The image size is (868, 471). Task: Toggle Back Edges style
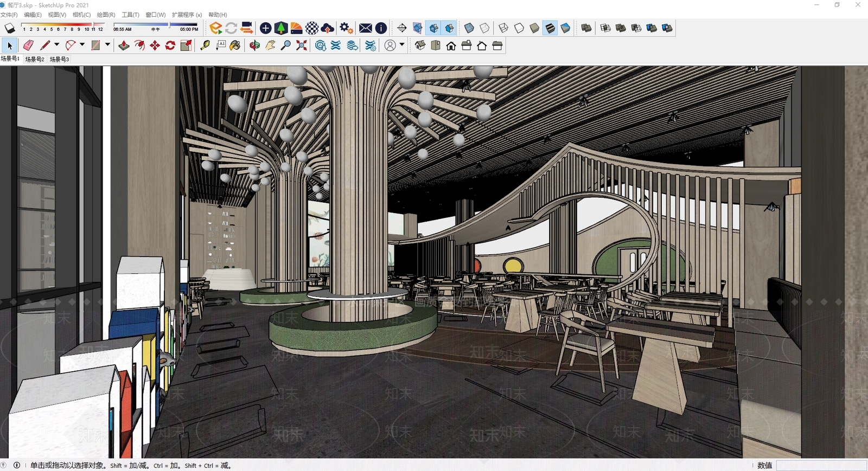click(x=484, y=28)
